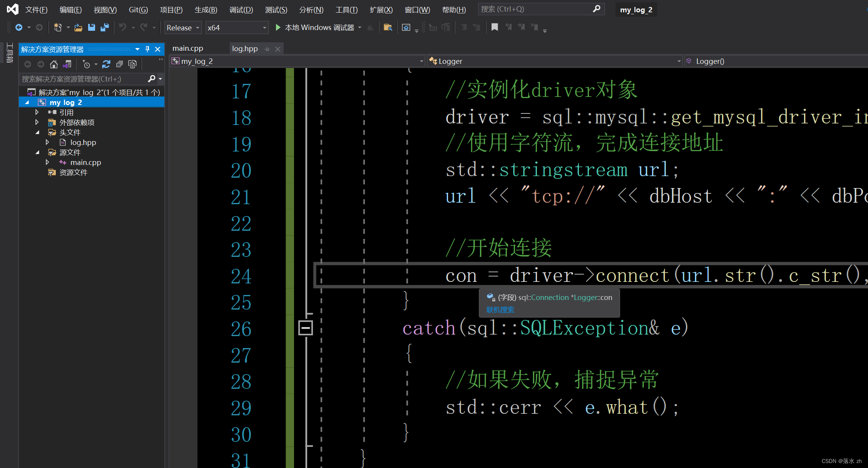Select the Collapse All icon in Solution Explorer
The width and height of the screenshot is (868, 468).
coord(119,64)
